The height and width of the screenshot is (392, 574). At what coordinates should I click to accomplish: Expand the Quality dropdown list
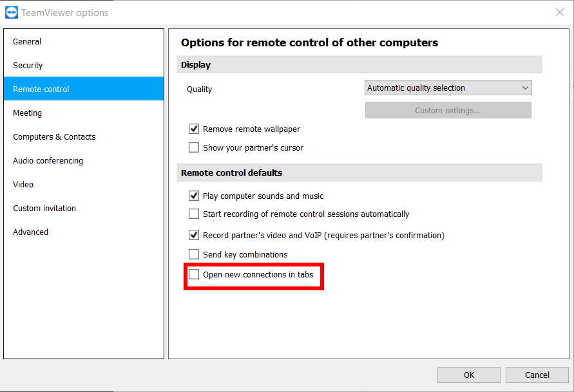(x=448, y=88)
